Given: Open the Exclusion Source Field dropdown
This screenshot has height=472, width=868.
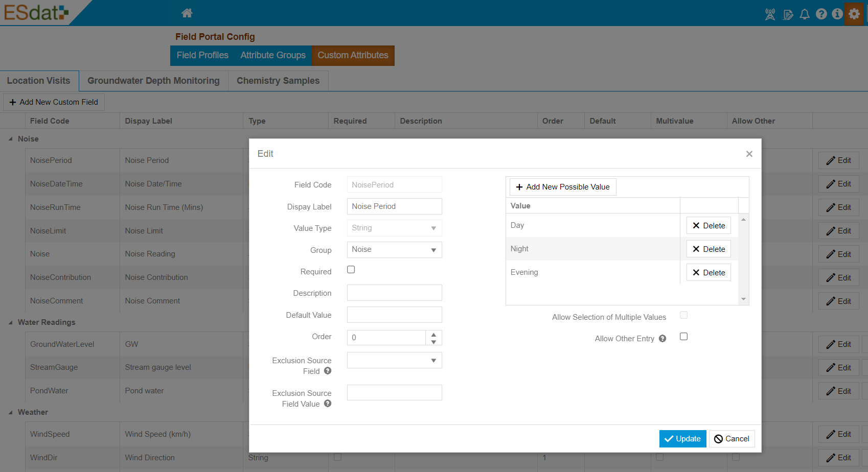Looking at the screenshot, I should click(x=394, y=360).
